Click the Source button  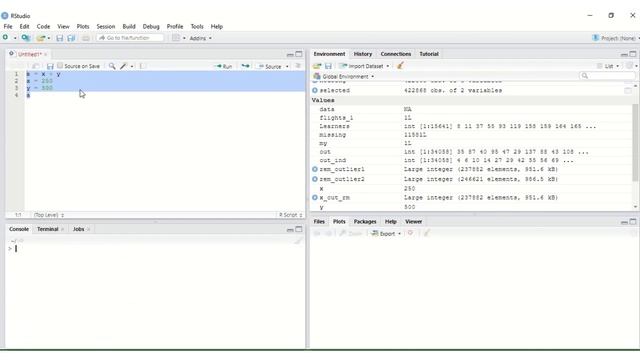(270, 66)
